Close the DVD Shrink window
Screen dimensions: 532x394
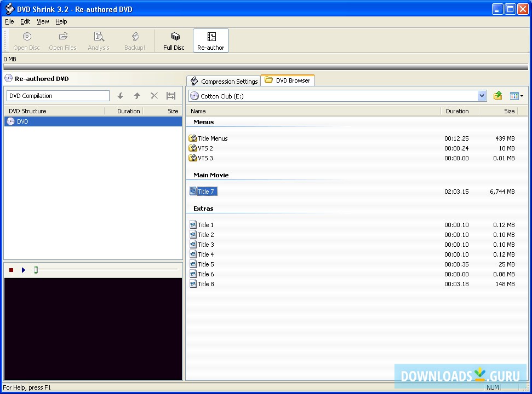click(523, 9)
